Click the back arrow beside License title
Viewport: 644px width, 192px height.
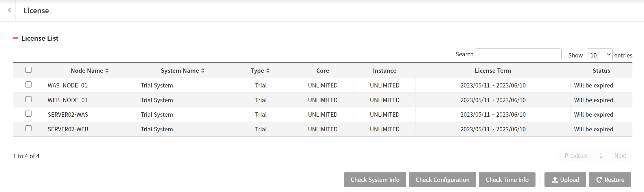click(9, 10)
